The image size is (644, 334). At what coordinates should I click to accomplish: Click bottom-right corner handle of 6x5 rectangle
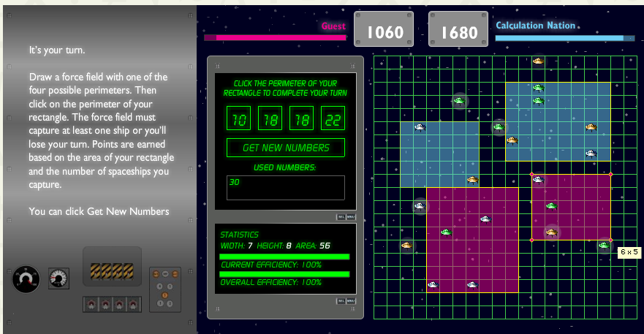point(610,240)
